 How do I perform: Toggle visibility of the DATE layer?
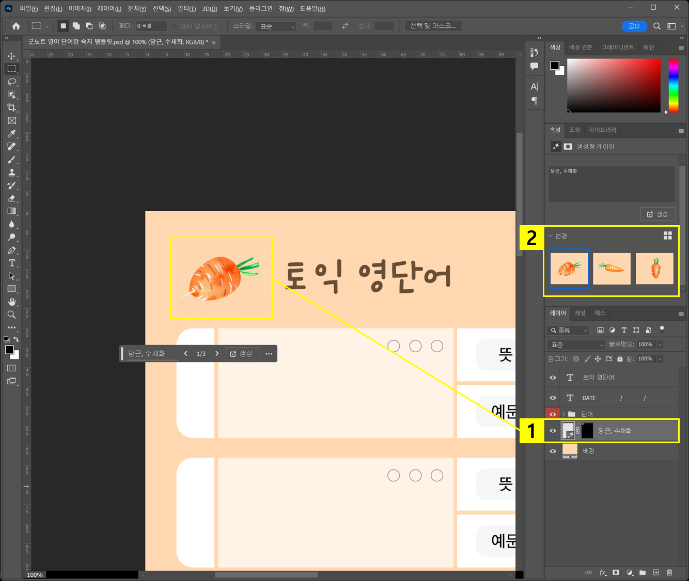click(x=555, y=396)
